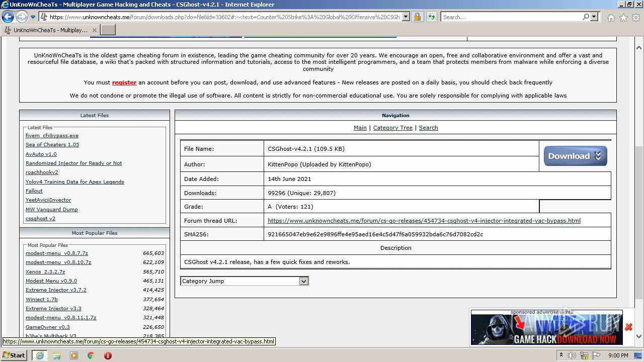644x362 pixels.
Task: Go forward with browser Forward arrow
Action: click(22, 17)
